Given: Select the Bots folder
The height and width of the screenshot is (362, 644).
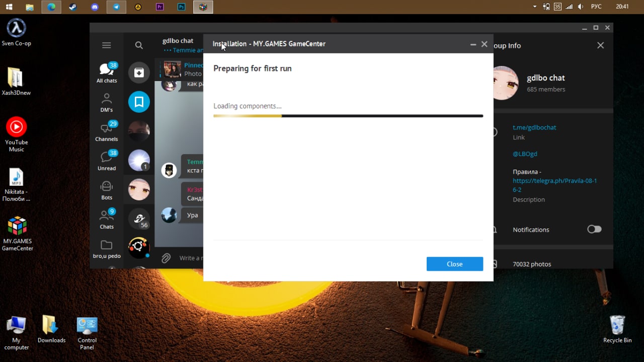Looking at the screenshot, I should (107, 190).
